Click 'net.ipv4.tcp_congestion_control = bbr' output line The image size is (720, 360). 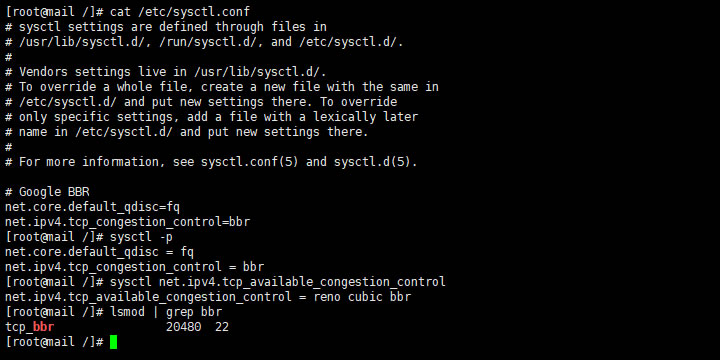pos(135,267)
